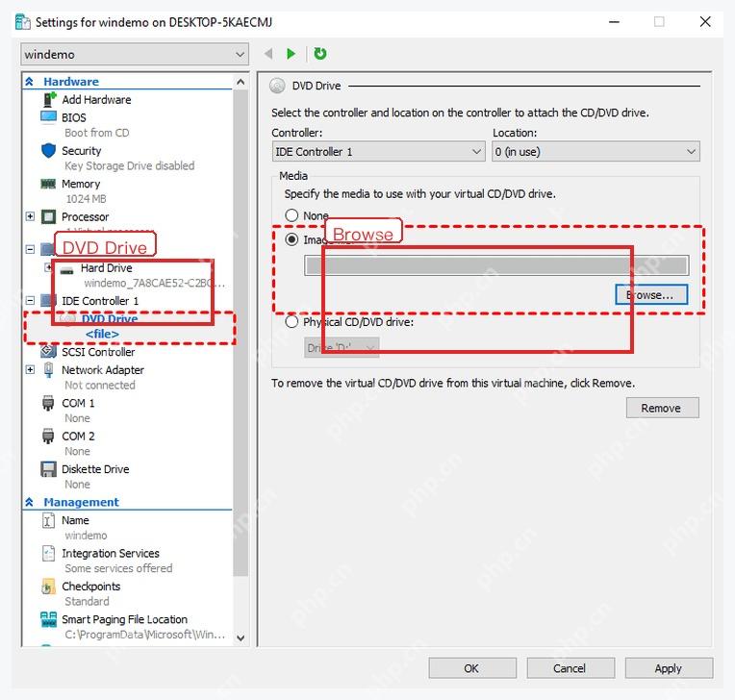Select the SCSI Controller item

[98, 352]
